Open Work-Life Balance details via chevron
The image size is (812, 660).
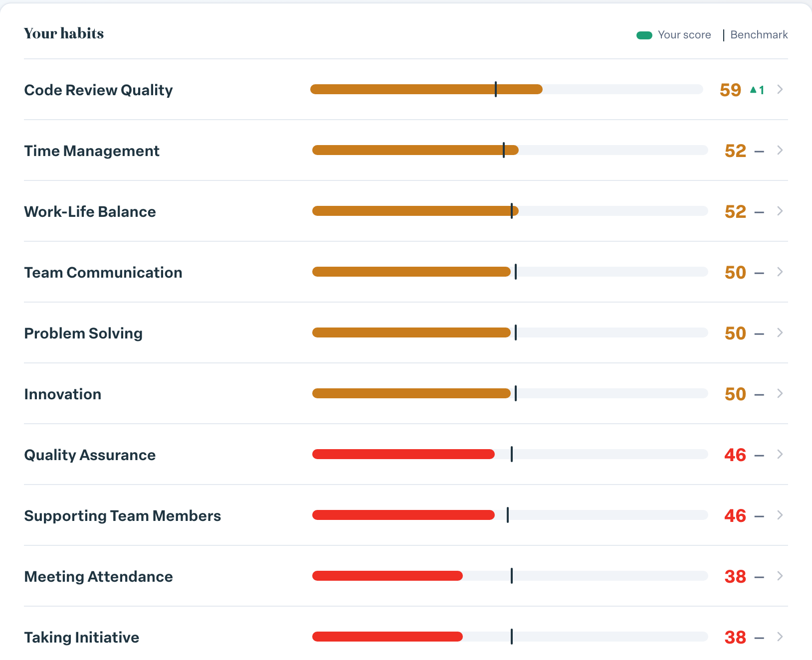pyautogui.click(x=780, y=211)
